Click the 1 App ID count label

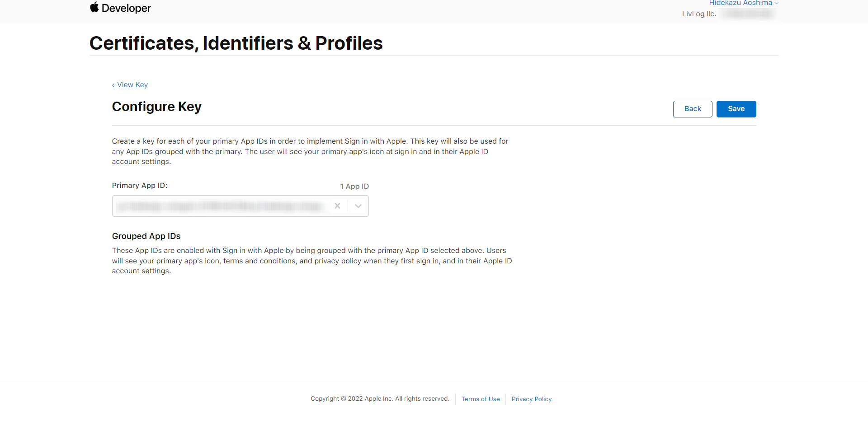click(354, 186)
